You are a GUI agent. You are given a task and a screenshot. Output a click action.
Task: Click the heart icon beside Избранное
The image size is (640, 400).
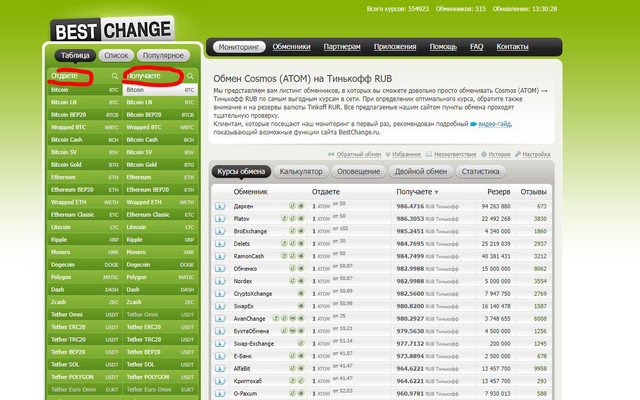pos(388,154)
